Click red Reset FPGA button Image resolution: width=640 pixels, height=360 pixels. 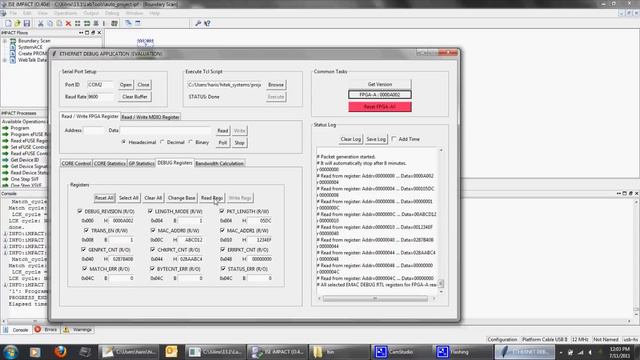(380, 107)
